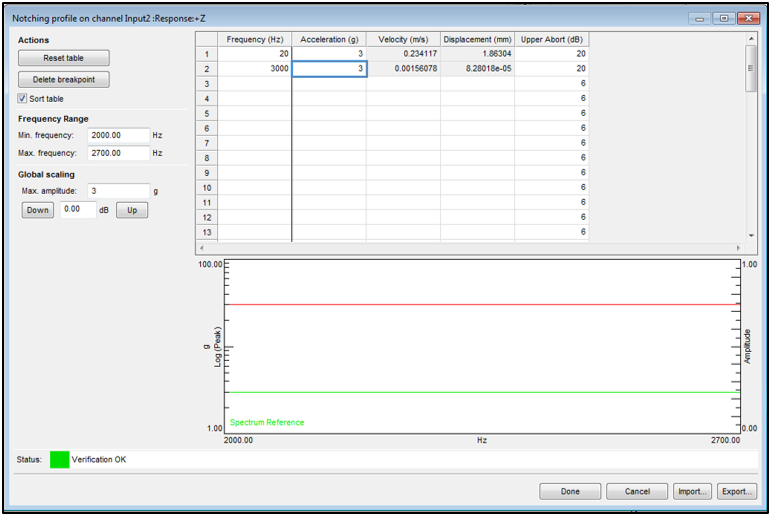Select the Upper Abort (dB) column header
The image size is (769, 516).
pyautogui.click(x=552, y=39)
